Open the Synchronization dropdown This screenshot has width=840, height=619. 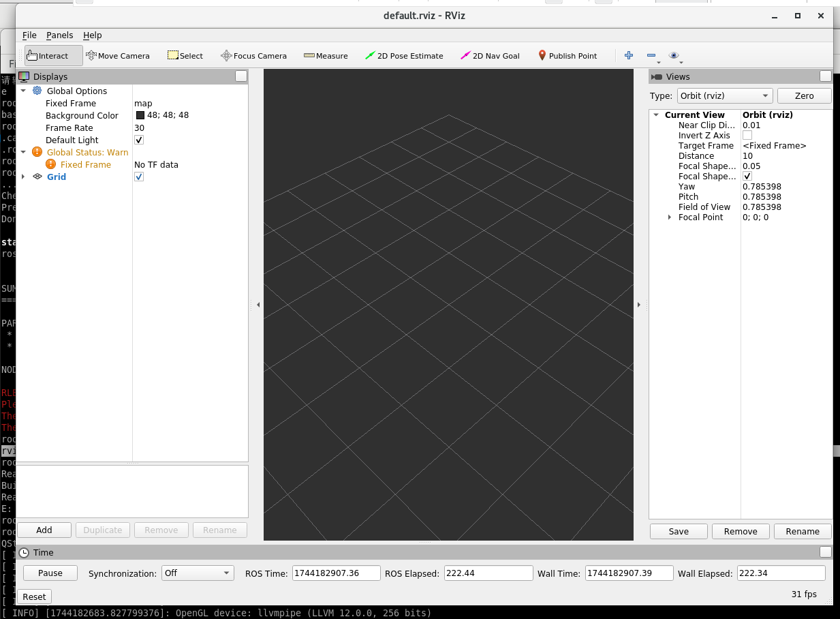point(198,573)
